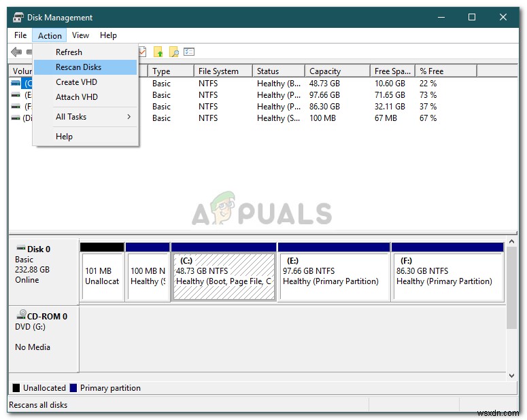Expand the All Tasks submenu
The height and width of the screenshot is (420, 527).
point(86,117)
